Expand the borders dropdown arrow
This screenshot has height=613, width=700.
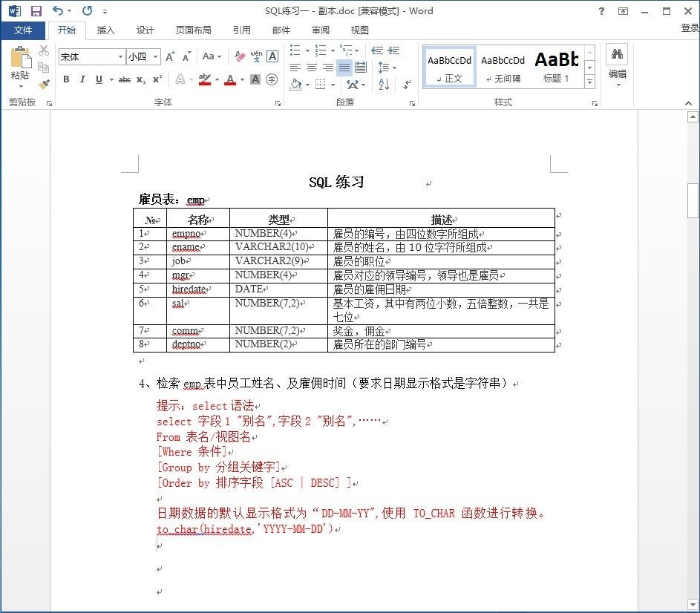tap(333, 85)
